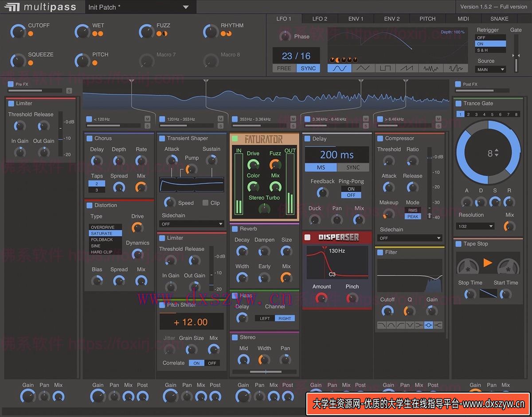Image resolution: width=532 pixels, height=417 pixels.
Task: Click the SQUEEZE macro knob
Action: [18, 61]
